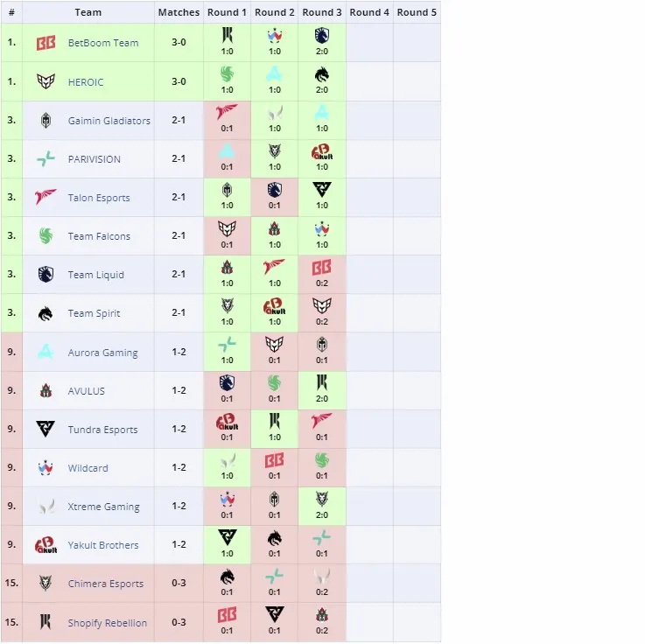Click the Round 1 column header
This screenshot has height=644, width=645.
227,12
